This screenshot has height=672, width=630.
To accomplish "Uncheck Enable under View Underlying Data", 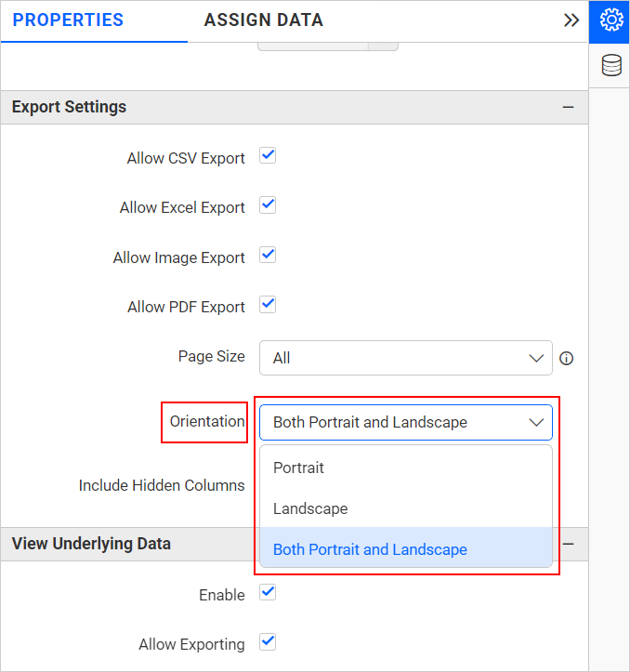I will click(268, 592).
